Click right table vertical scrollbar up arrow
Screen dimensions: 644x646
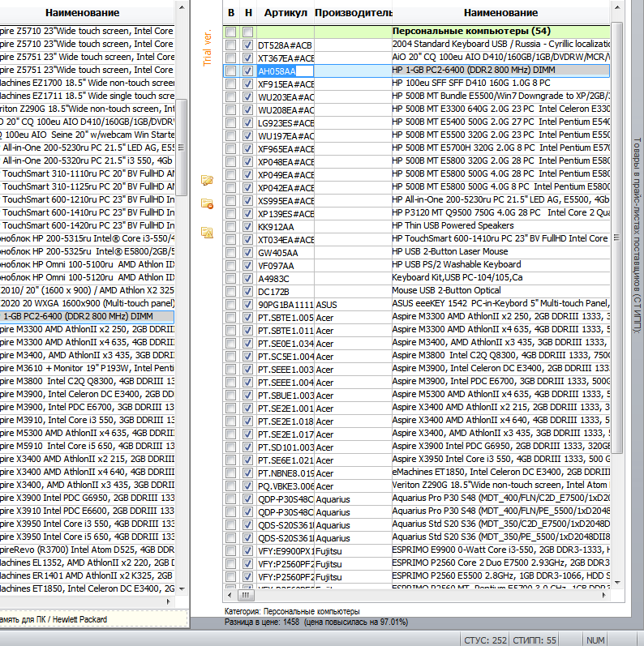coord(616,7)
